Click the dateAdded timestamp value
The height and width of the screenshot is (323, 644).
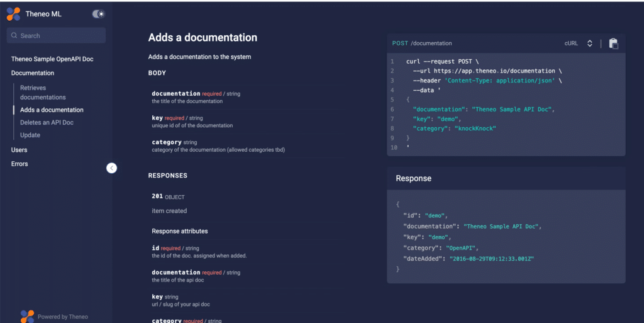click(492, 259)
